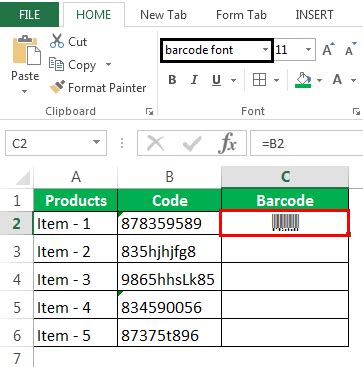Select cell containing Item - 1
The height and width of the screenshot is (367, 363).
[76, 224]
